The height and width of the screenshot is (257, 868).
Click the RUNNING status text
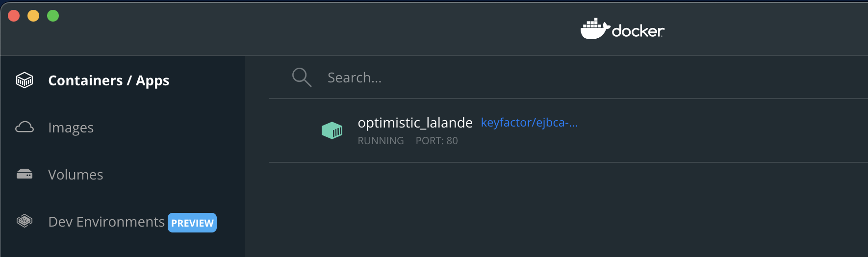(x=381, y=141)
